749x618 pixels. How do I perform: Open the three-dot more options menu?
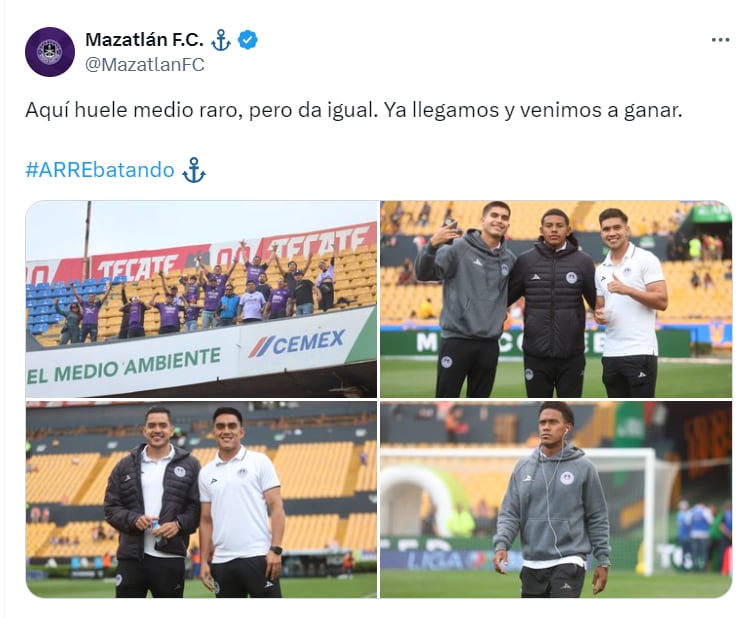(720, 40)
